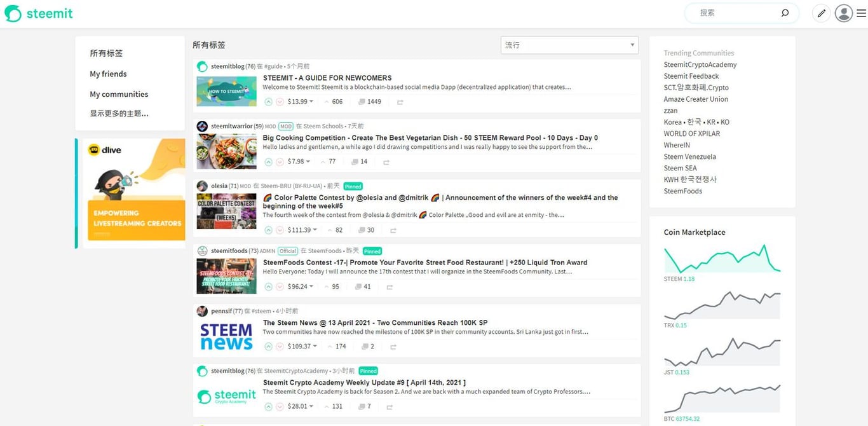
Task: Open the Steem SEA community
Action: pyautogui.click(x=681, y=168)
